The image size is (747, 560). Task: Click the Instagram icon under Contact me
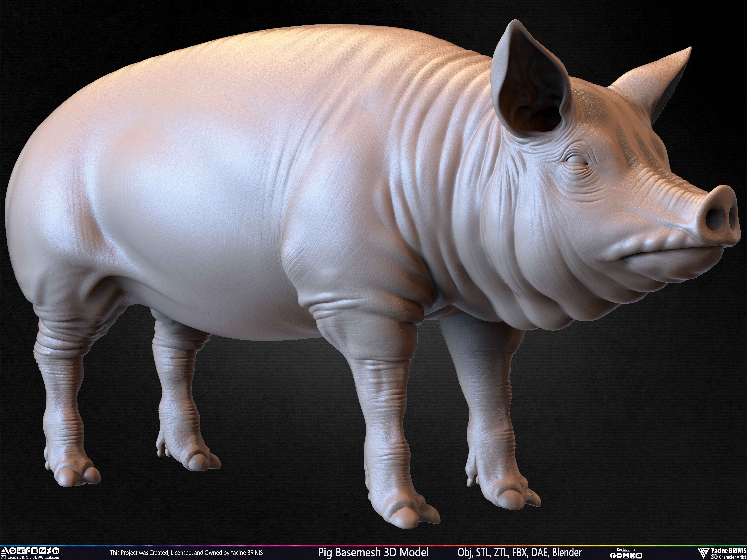626,556
